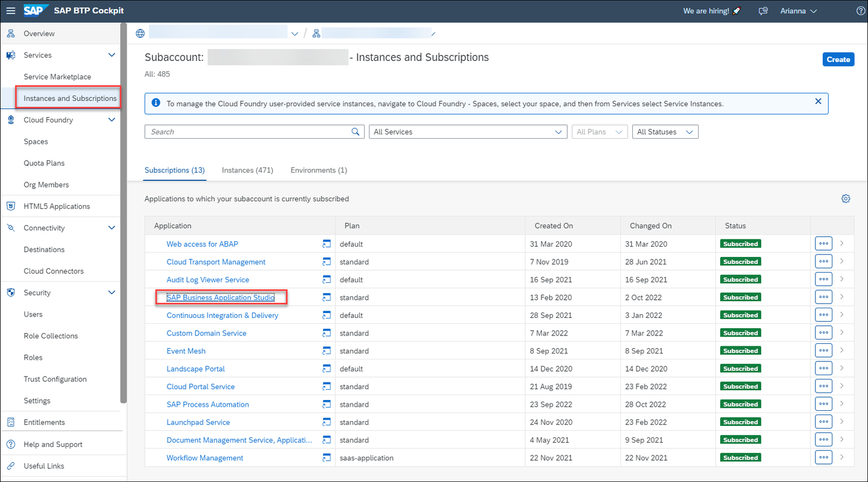Open Service Marketplace in the sidebar
This screenshot has height=482, width=868.
(x=57, y=77)
